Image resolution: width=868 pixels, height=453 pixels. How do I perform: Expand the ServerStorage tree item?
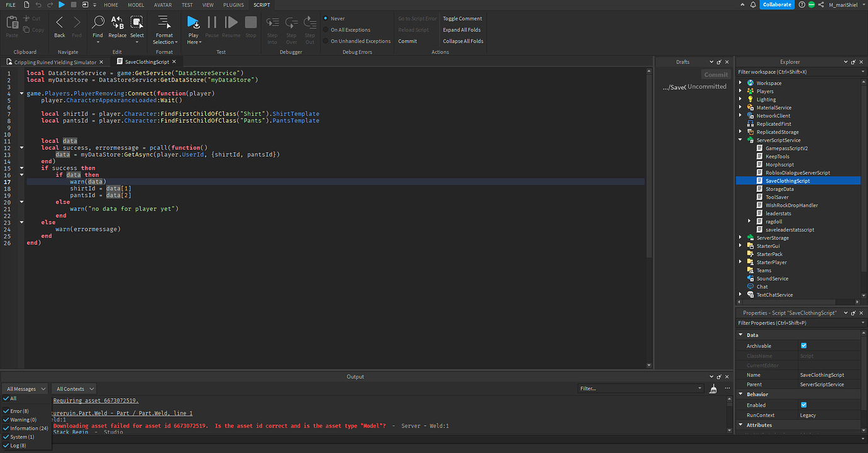pyautogui.click(x=740, y=237)
